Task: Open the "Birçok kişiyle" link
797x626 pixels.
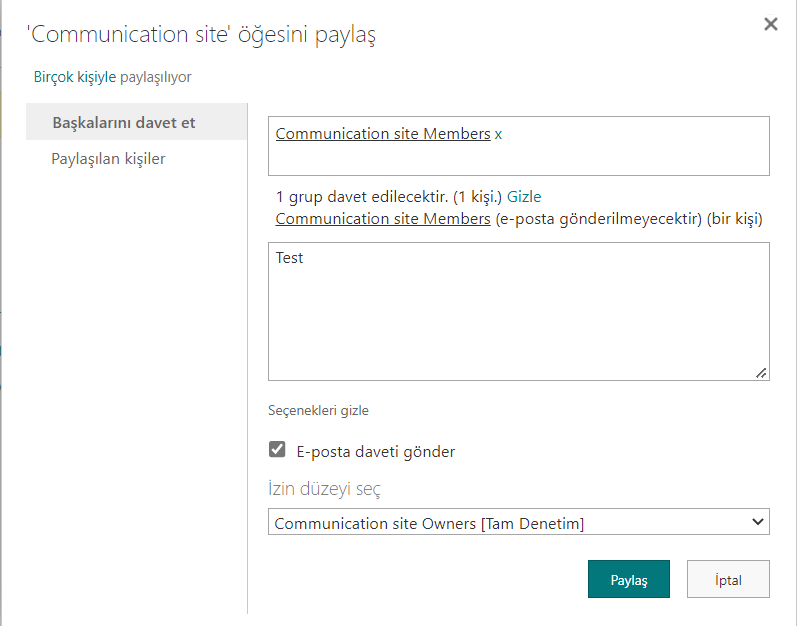Action: point(75,77)
